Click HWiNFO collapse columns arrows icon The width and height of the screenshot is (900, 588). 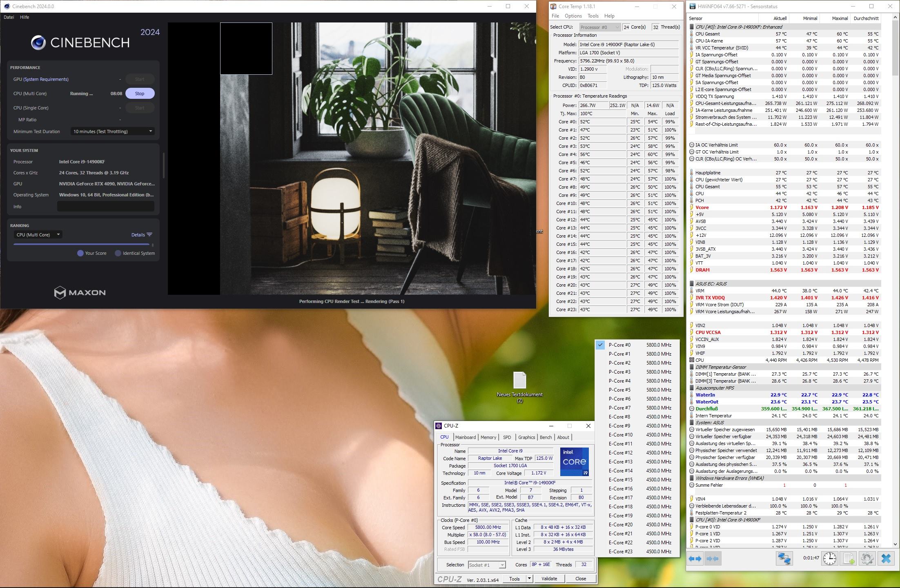tap(713, 559)
